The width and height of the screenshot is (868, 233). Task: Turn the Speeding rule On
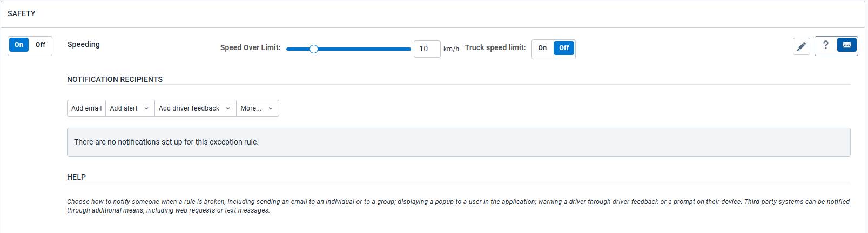click(x=19, y=45)
